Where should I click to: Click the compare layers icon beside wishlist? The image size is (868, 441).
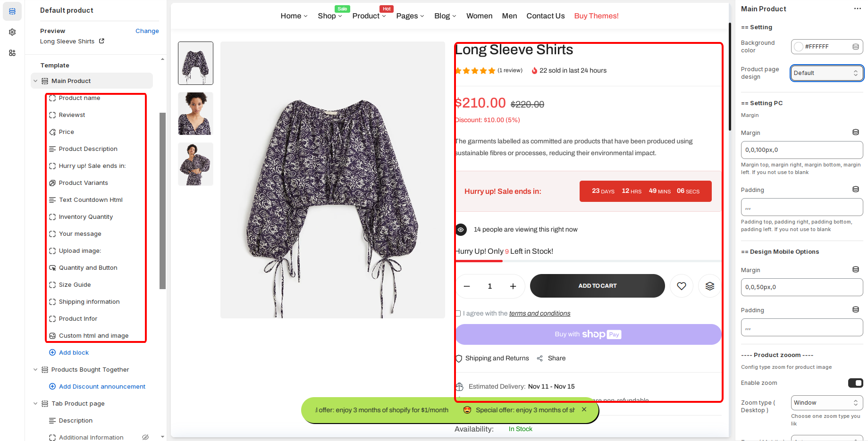709,286
